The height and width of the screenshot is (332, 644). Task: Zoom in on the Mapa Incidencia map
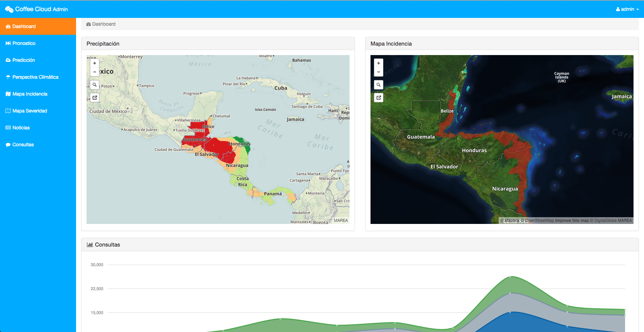pos(379,63)
